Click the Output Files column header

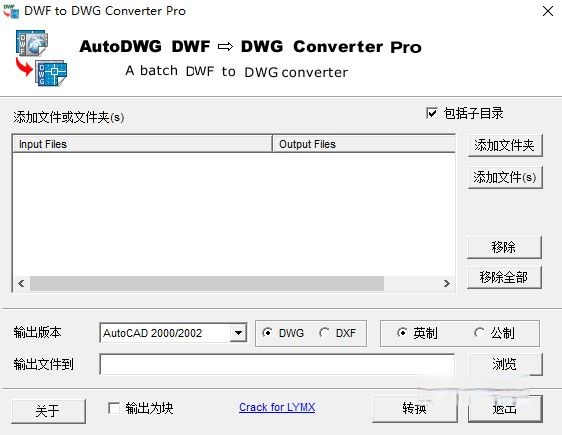coord(364,144)
